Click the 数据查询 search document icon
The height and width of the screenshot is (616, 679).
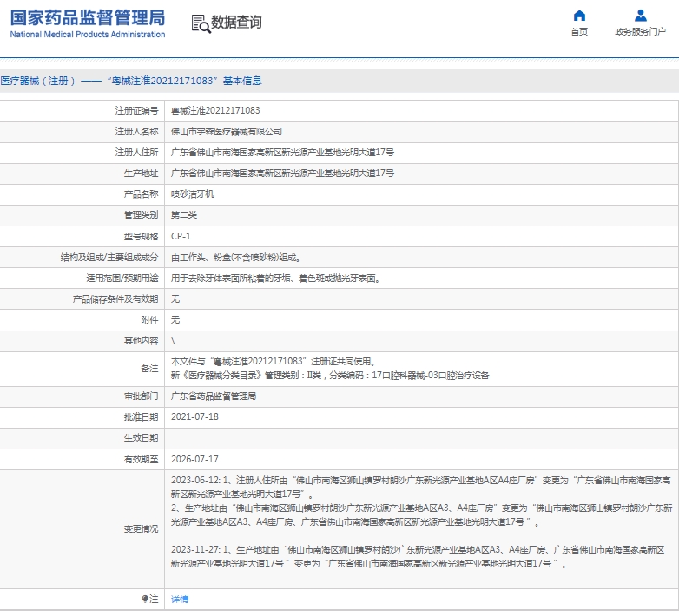201,23
